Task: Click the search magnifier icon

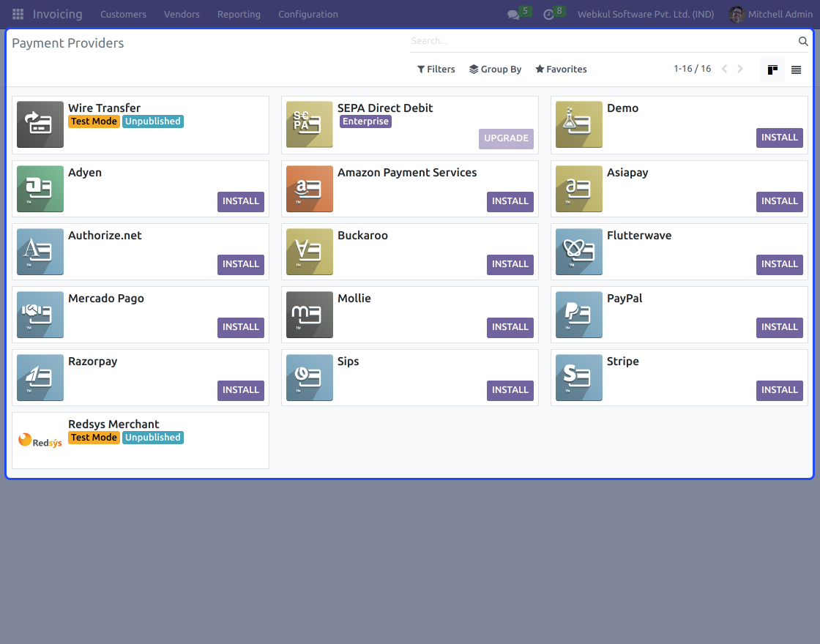Action: pos(803,41)
